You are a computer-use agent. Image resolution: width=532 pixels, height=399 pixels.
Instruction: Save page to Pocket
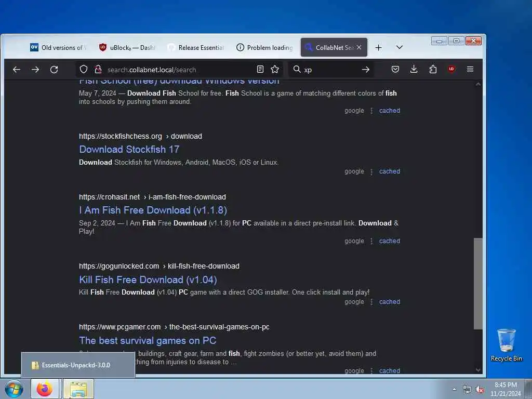[x=395, y=69]
